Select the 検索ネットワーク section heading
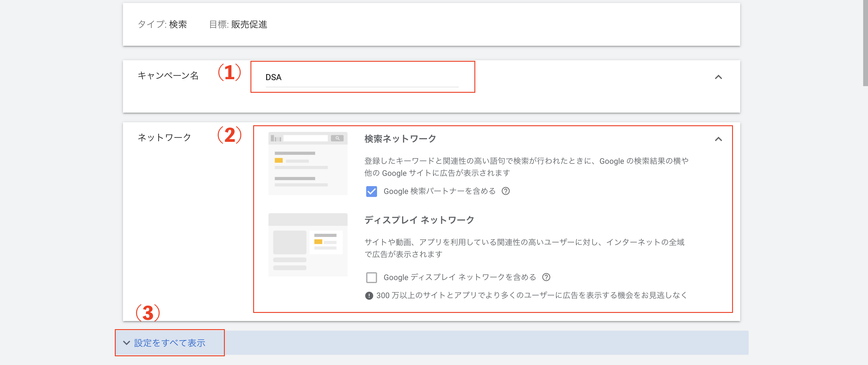Screen dimensions: 868x365 (x=401, y=138)
